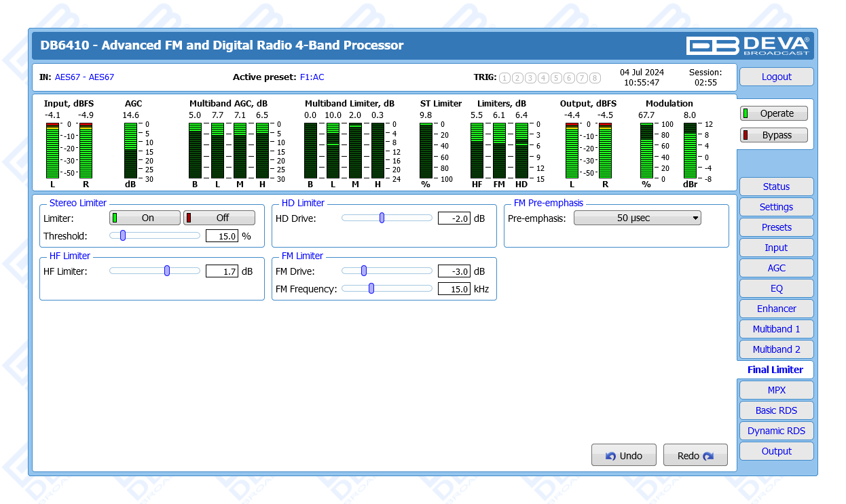Click the Redo button

click(695, 456)
